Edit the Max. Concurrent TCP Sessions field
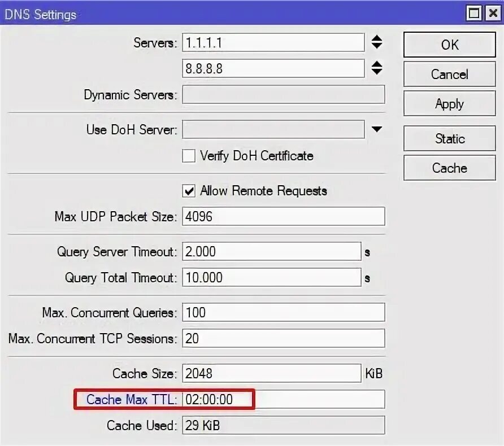Viewport: 504px width, 446px height. click(x=284, y=338)
